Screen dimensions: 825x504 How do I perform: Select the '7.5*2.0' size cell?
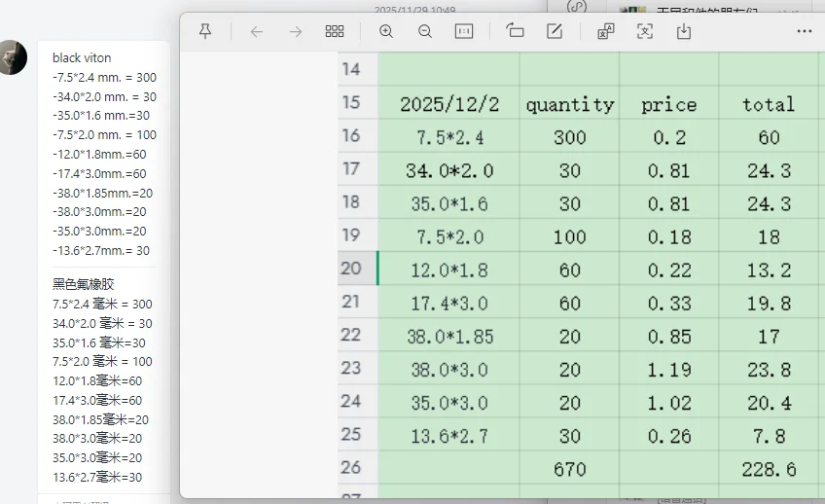[x=448, y=235]
